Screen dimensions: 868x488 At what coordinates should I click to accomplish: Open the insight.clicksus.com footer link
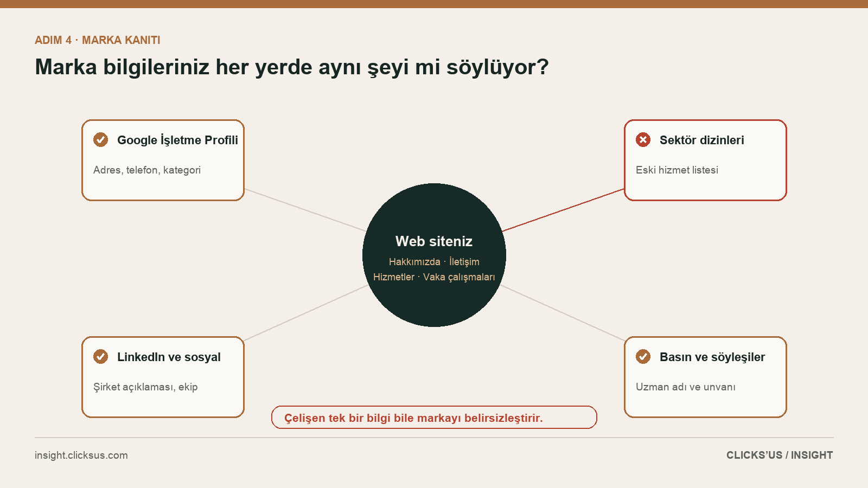(81, 455)
